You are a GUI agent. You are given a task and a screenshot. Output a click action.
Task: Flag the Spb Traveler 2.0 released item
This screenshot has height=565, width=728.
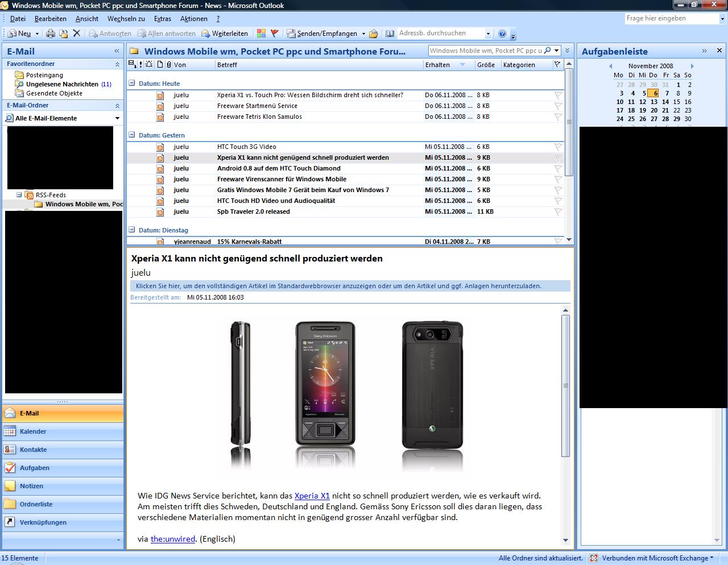click(x=558, y=212)
